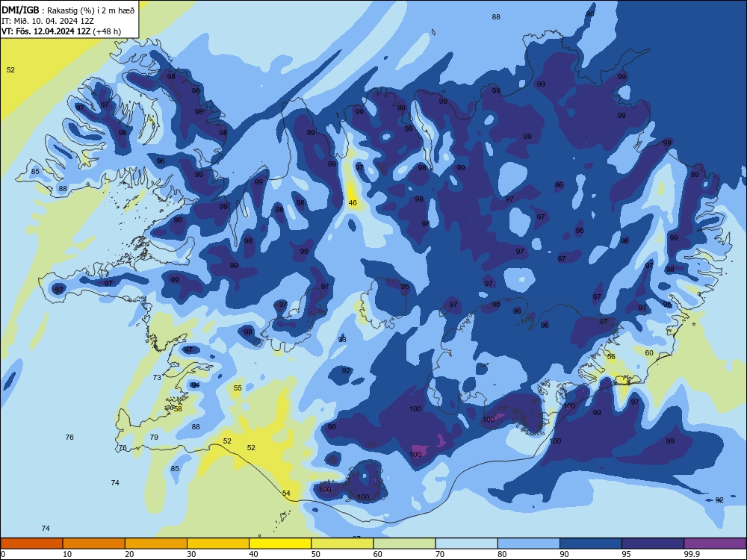
Task: Pick the 95–99.9 indigo legend swatch
Action: click(x=653, y=544)
